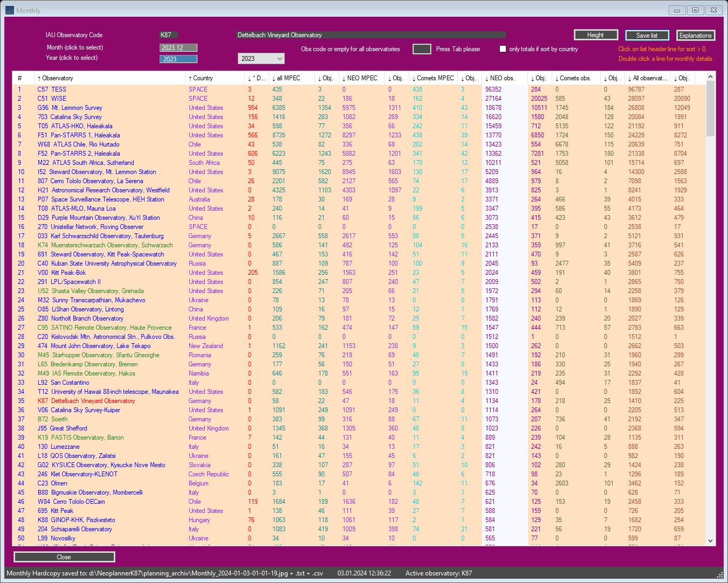Screen dimensions: 728x583
Task: Select row 'K74 Muensterschwarzach Observatory, Schwarzach'
Action: (359, 245)
